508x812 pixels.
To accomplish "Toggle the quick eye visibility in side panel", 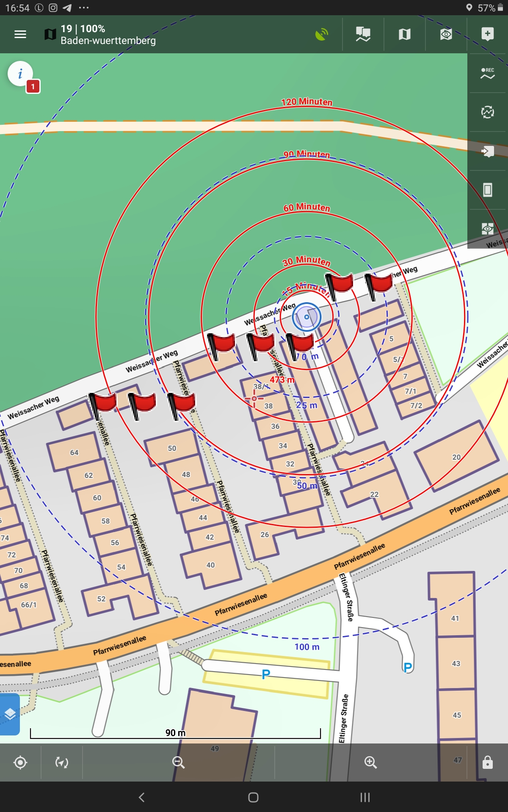I will pos(487,229).
